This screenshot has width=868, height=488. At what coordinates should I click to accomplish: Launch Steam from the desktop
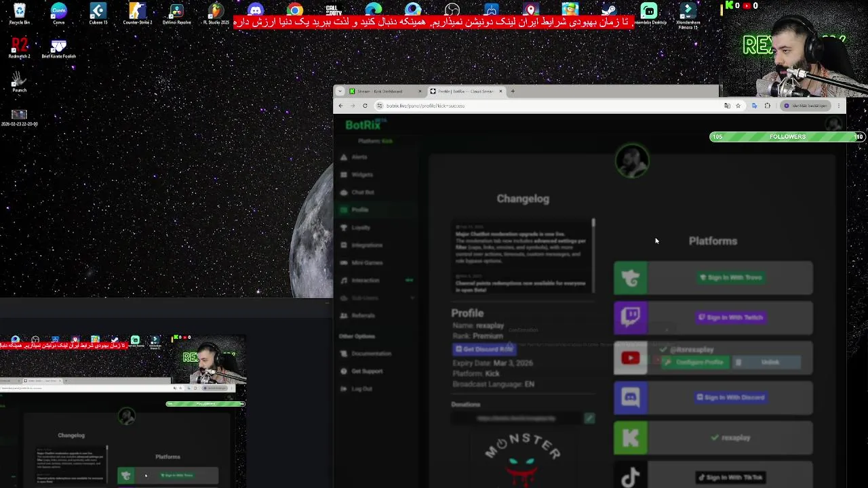[x=609, y=9]
